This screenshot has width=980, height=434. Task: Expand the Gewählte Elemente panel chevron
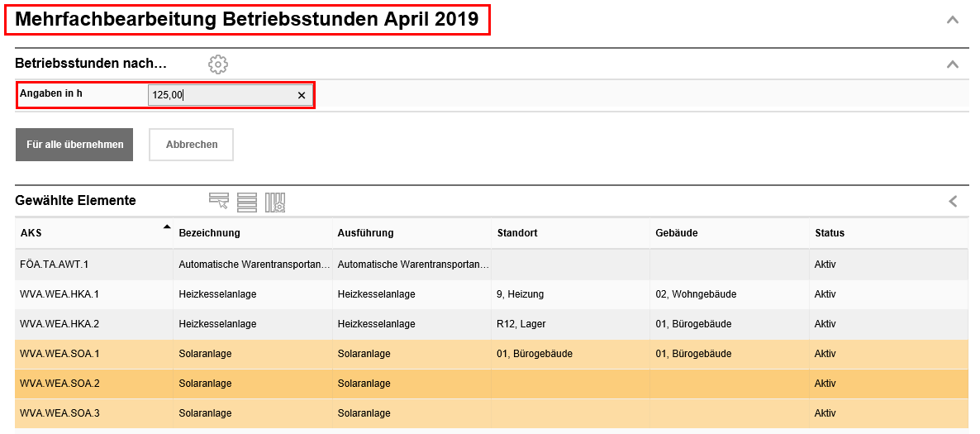953,202
